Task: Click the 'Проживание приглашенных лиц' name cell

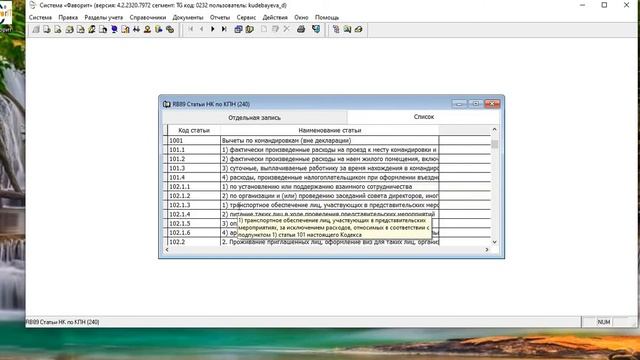Action: coord(330,242)
